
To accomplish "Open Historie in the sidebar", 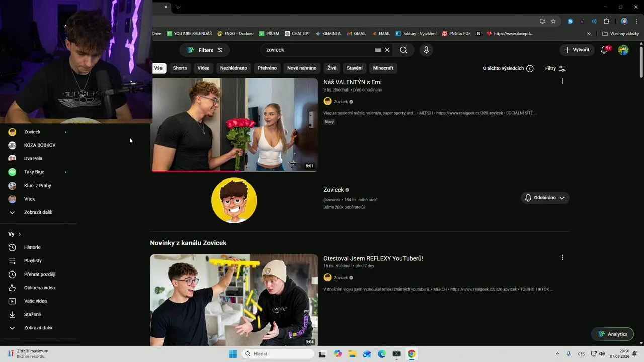I will click(39, 247).
